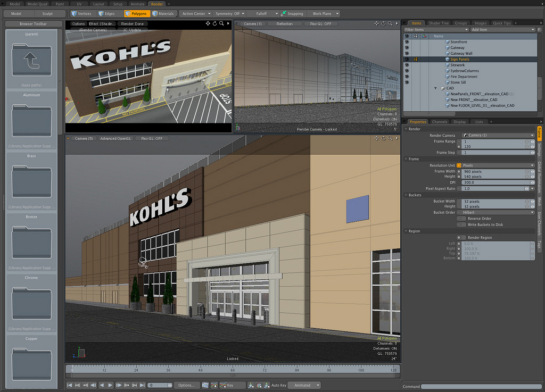This screenshot has width=545, height=392.
Task: Click the world axis gizmo in the bottom viewport
Action: click(x=79, y=352)
